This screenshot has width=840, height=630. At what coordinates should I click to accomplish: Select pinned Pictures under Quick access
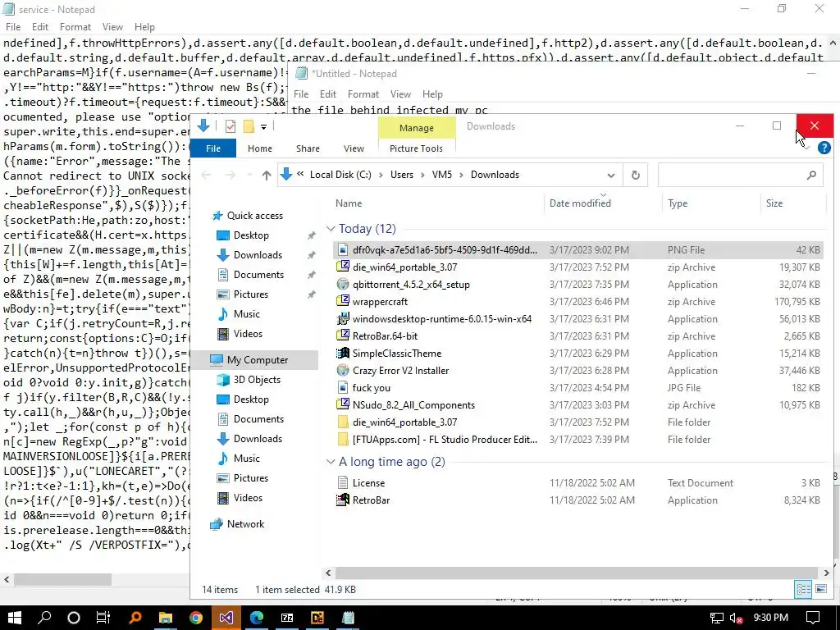coord(251,294)
